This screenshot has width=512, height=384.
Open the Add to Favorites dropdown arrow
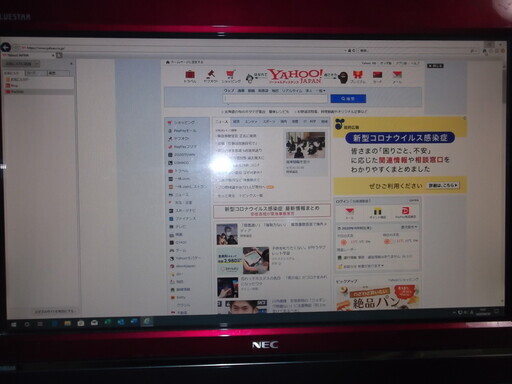point(37,63)
